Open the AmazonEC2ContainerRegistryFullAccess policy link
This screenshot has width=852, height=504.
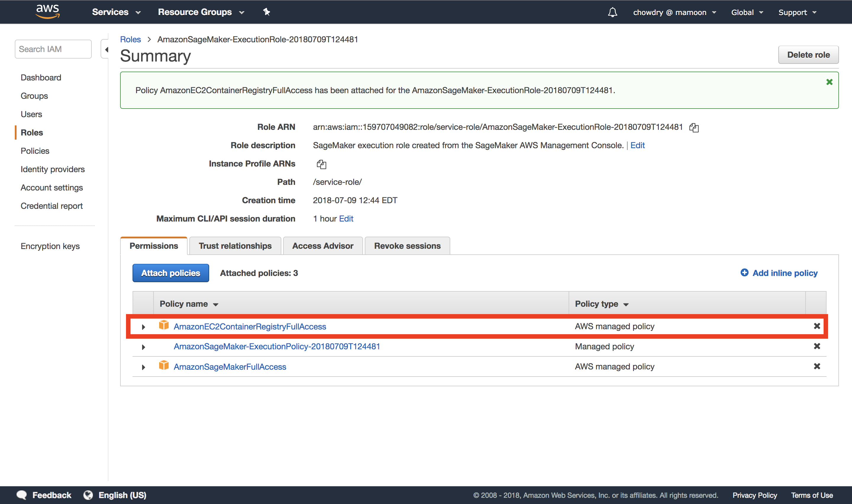(x=250, y=326)
